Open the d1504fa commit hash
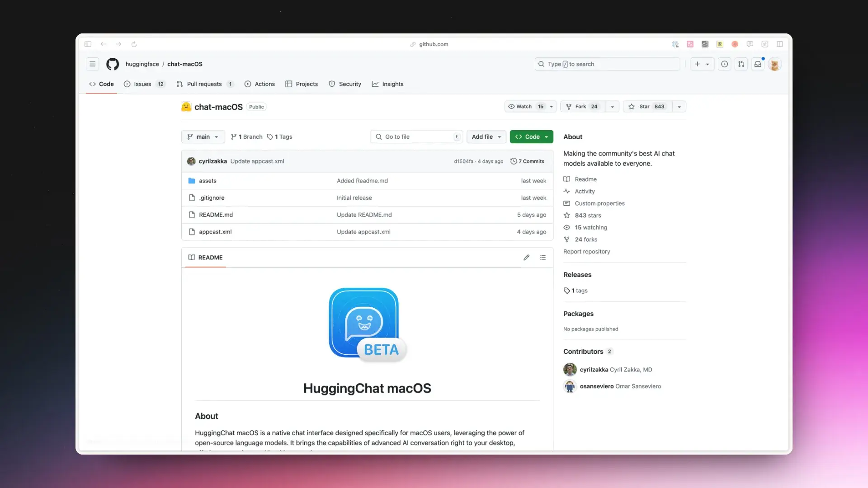Image resolution: width=868 pixels, height=488 pixels. pos(463,161)
